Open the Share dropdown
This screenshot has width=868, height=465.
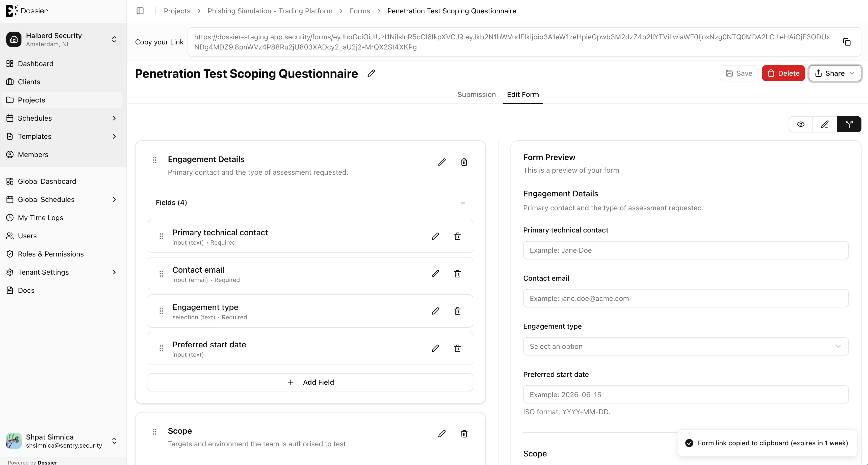(x=835, y=73)
